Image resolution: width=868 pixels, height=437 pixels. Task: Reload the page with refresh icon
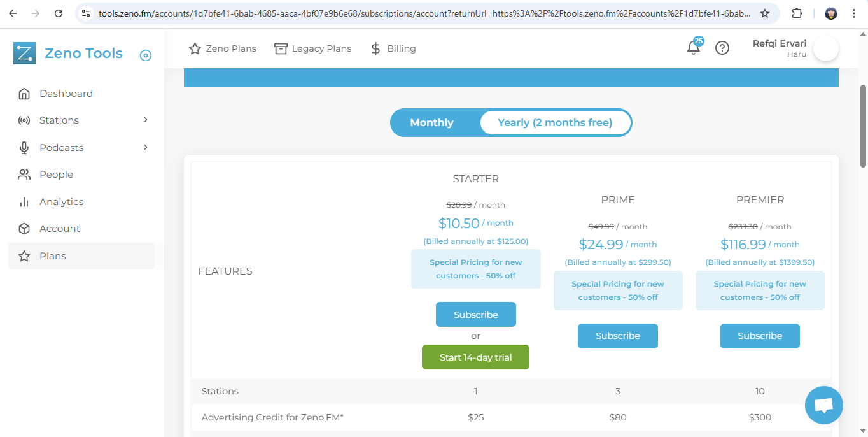(59, 13)
